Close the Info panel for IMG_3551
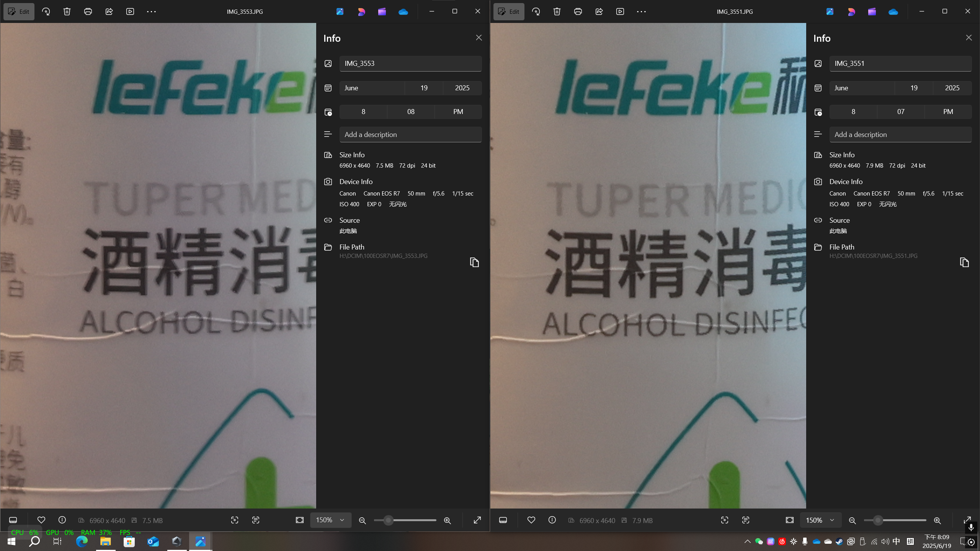Viewport: 980px width, 551px height. tap(969, 37)
